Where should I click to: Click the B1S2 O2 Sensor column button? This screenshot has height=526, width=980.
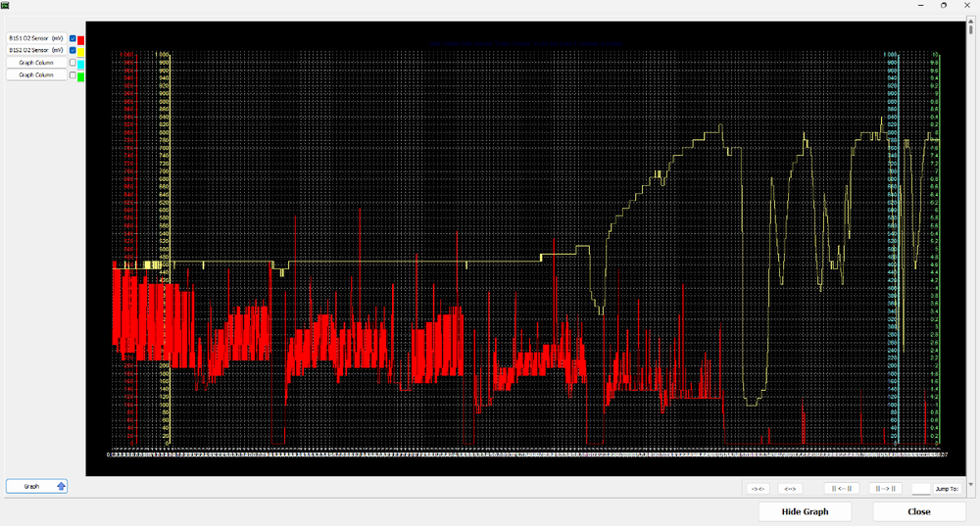coord(36,50)
